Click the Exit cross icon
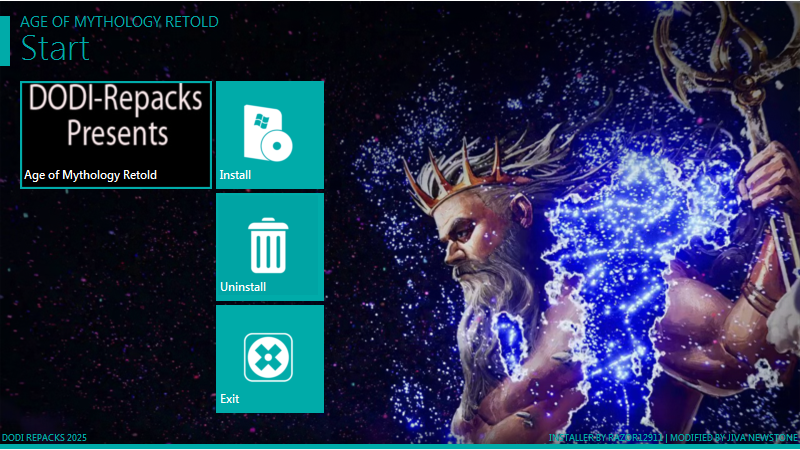The width and height of the screenshot is (800, 450). (268, 357)
